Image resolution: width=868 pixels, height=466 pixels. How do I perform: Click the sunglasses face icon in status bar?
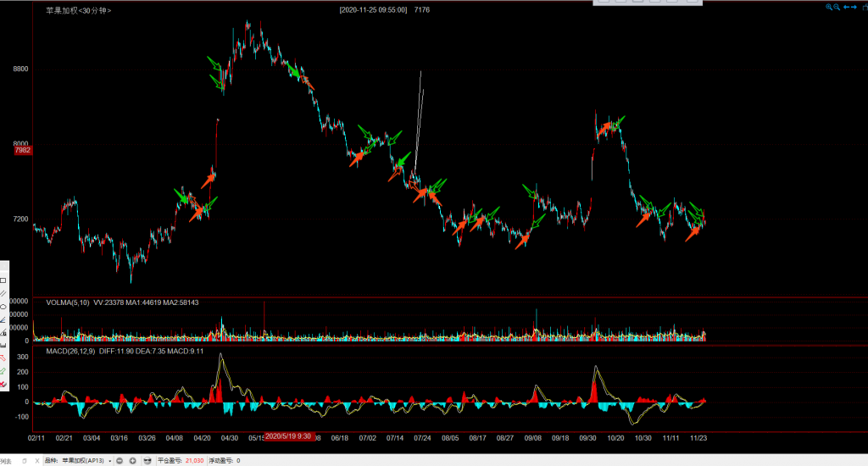pos(147,460)
